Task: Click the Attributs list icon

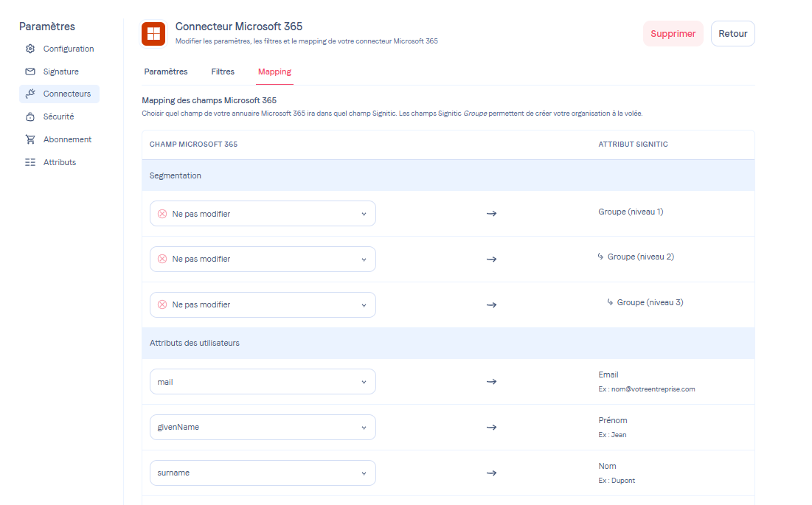Action: point(30,162)
